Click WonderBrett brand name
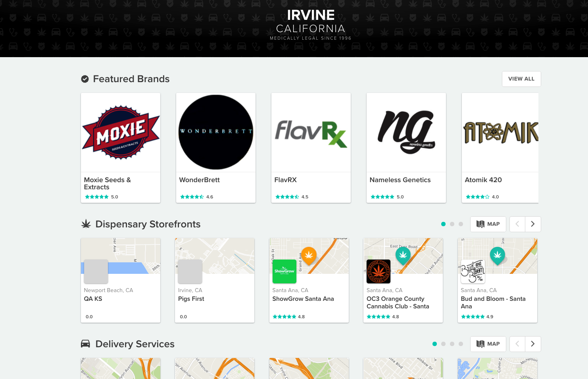The width and height of the screenshot is (588, 379). pyautogui.click(x=200, y=180)
